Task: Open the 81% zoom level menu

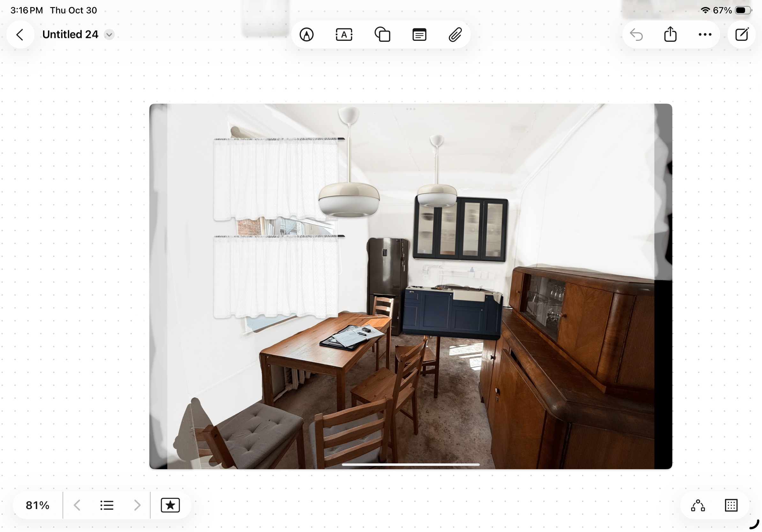Action: coord(38,505)
